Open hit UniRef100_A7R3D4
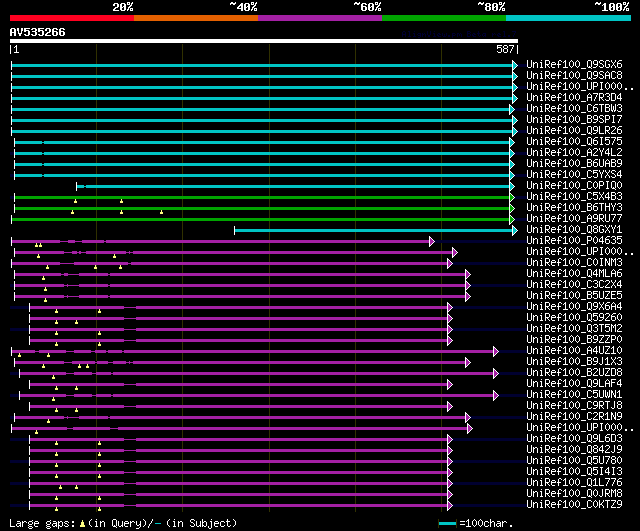Screen dimensions: 640x531 click(574, 98)
